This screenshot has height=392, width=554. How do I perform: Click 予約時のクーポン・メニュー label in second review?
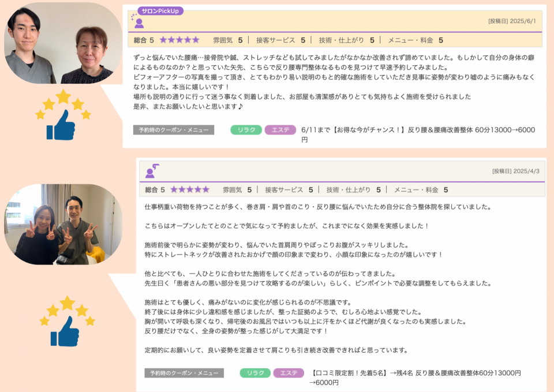pyautogui.click(x=184, y=373)
